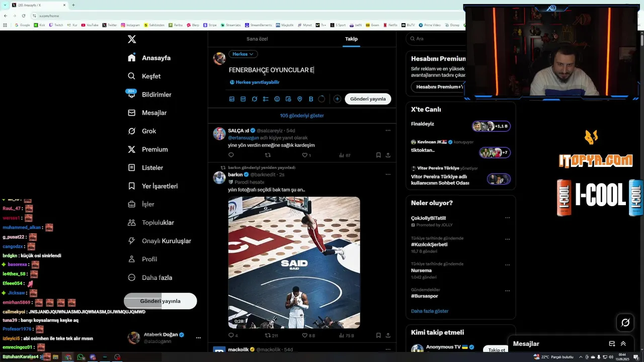Click Daha fazla göster in trends
Screen dimensions: 644x362
click(430, 311)
